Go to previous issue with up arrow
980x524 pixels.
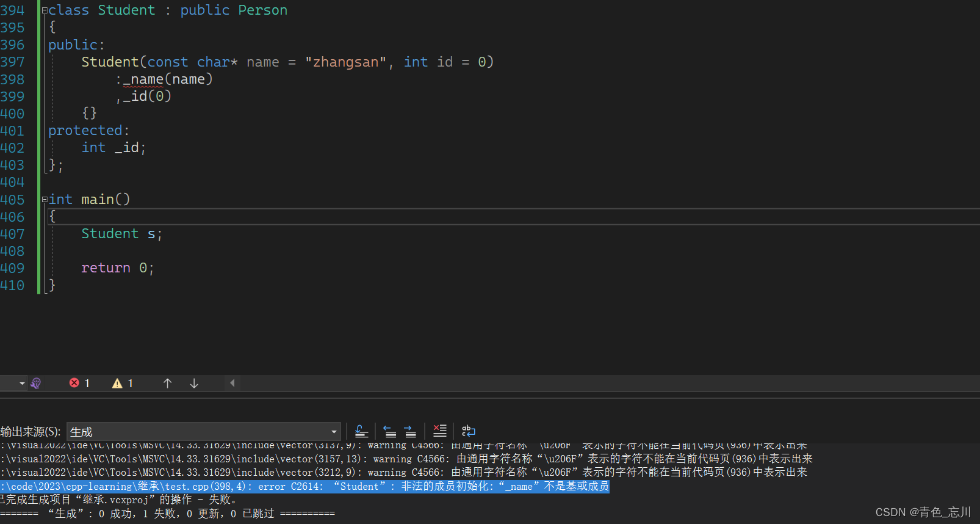pos(167,383)
